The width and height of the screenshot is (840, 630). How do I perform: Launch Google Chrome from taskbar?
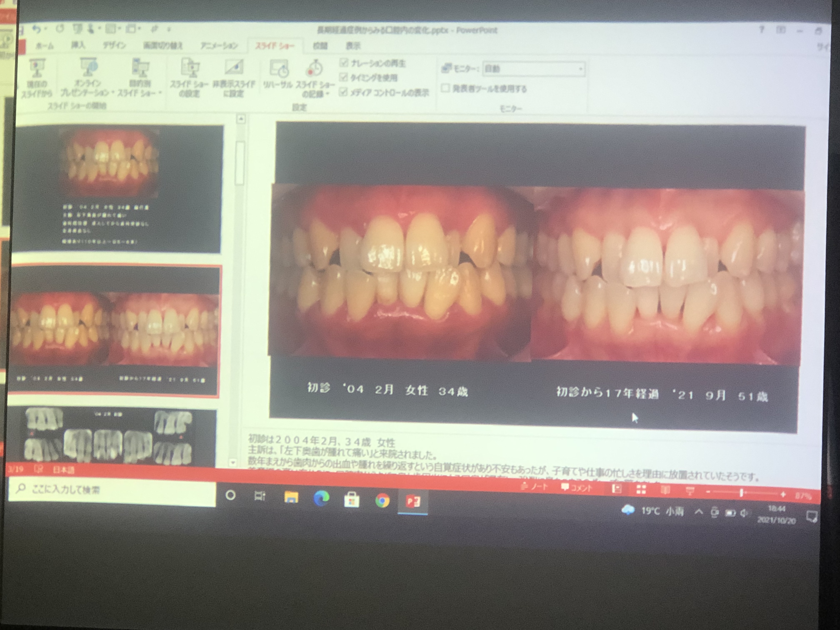382,501
